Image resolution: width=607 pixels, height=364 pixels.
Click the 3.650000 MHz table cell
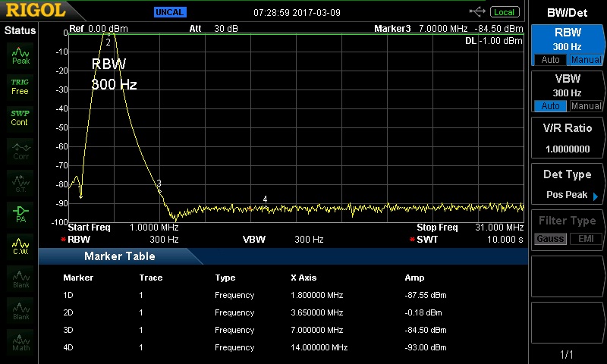click(316, 312)
